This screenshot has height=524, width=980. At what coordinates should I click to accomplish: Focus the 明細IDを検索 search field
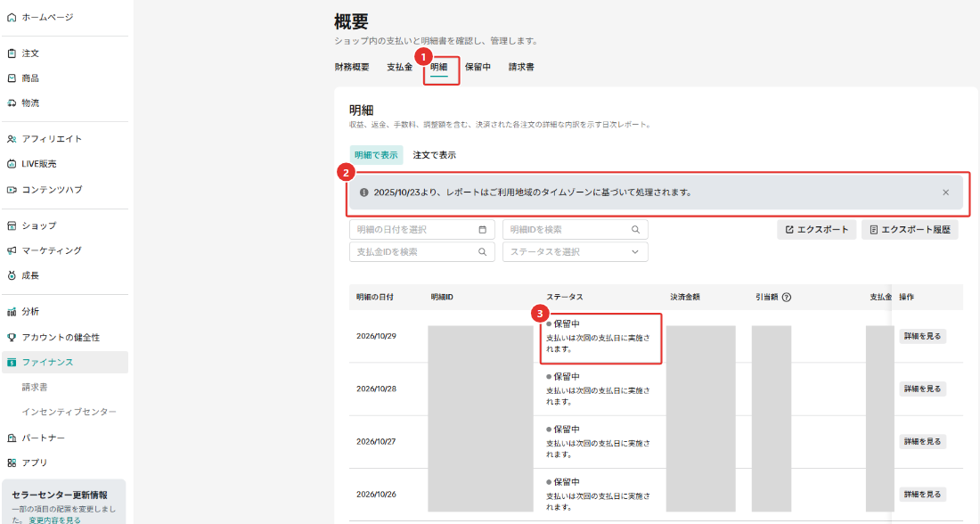[x=575, y=230]
